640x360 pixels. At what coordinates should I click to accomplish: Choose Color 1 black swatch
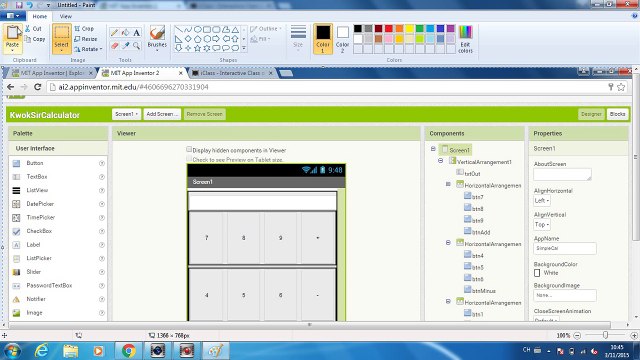(323, 39)
